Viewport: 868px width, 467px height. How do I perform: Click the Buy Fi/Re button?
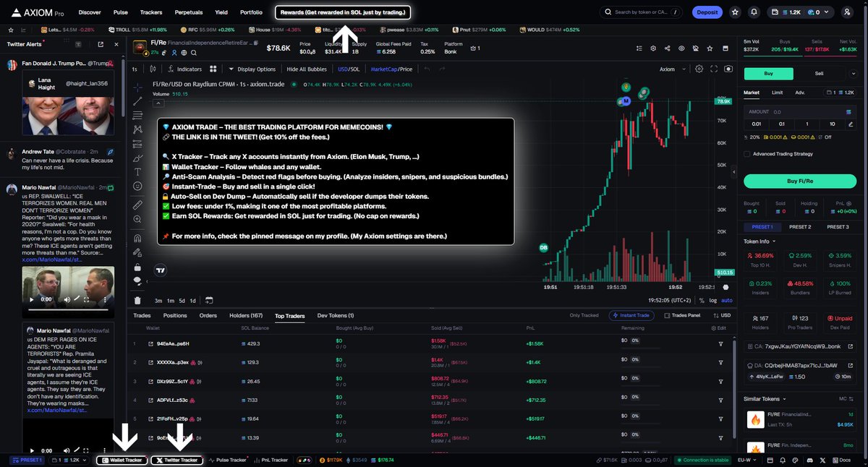pos(799,181)
